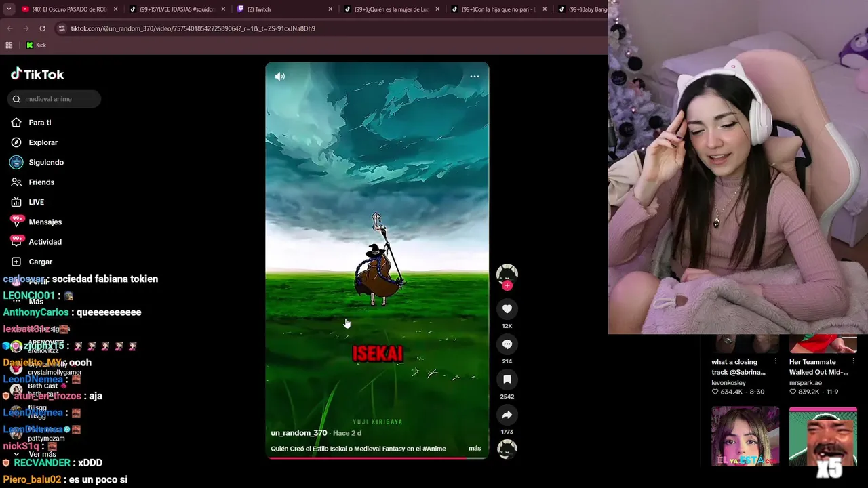868x488 pixels.
Task: Open the mrspark.ae channel name
Action: point(806,383)
